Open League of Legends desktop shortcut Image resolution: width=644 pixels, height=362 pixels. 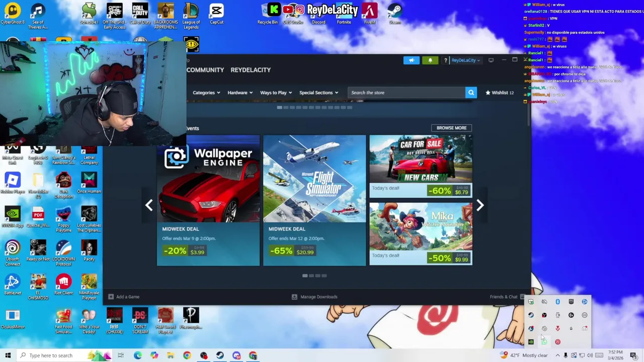pyautogui.click(x=191, y=16)
